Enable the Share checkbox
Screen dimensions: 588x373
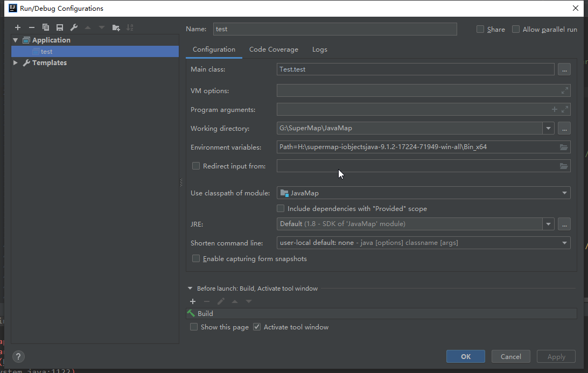480,29
